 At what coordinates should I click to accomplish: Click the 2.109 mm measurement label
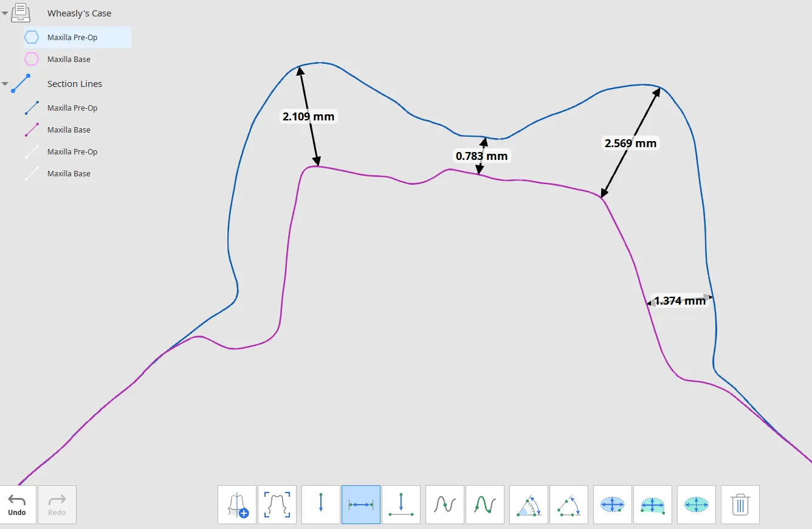pyautogui.click(x=308, y=116)
